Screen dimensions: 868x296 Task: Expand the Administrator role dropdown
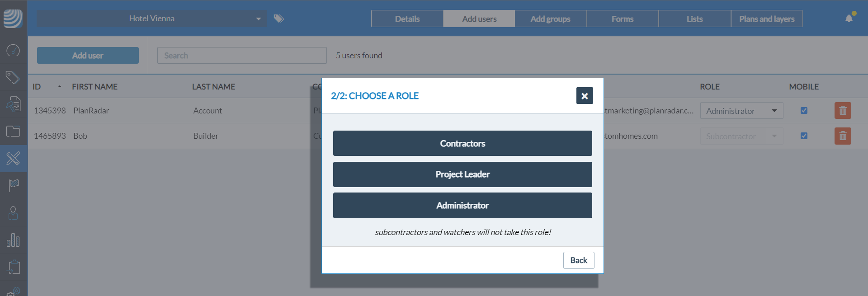(741, 111)
